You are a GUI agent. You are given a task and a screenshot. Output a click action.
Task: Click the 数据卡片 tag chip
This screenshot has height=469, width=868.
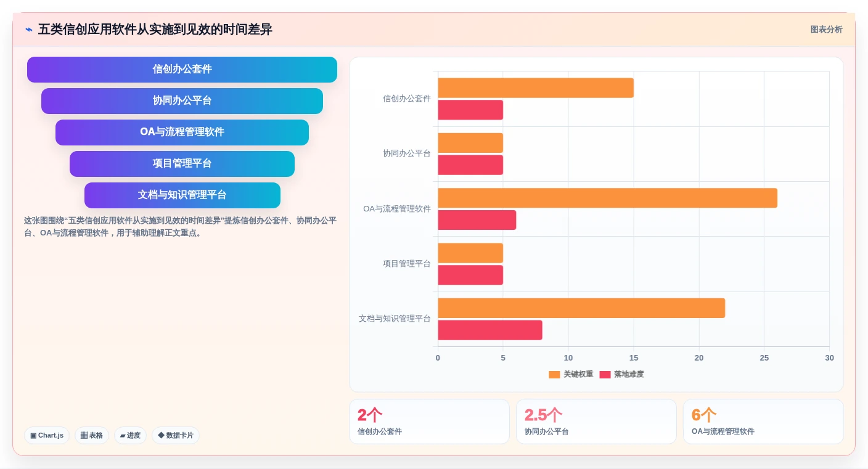(176, 435)
